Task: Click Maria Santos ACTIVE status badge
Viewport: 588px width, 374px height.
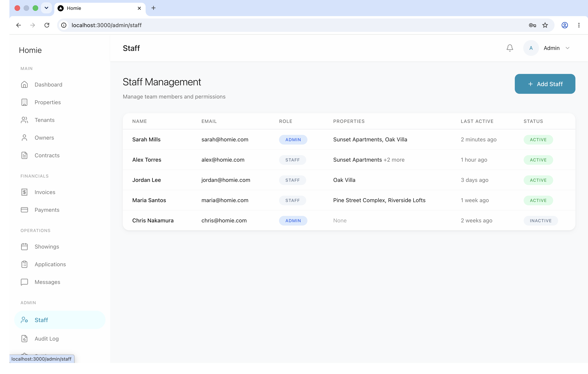Action: click(538, 200)
